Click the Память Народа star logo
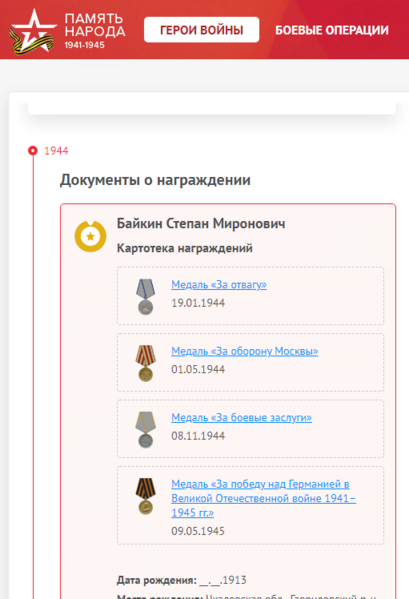This screenshot has height=599, width=409. (x=33, y=31)
